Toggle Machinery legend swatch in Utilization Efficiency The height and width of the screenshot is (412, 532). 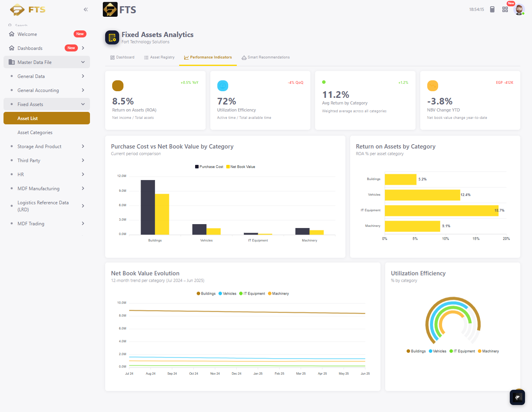pyautogui.click(x=480, y=351)
